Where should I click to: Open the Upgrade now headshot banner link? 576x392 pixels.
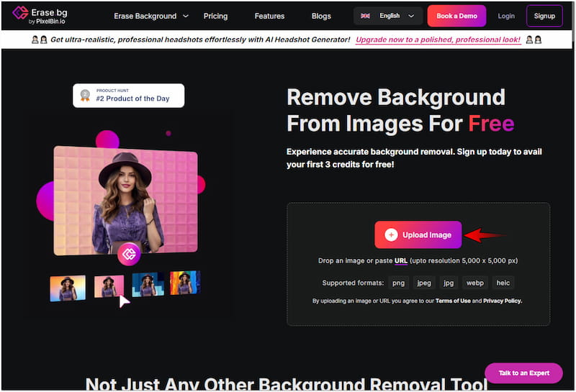point(438,40)
